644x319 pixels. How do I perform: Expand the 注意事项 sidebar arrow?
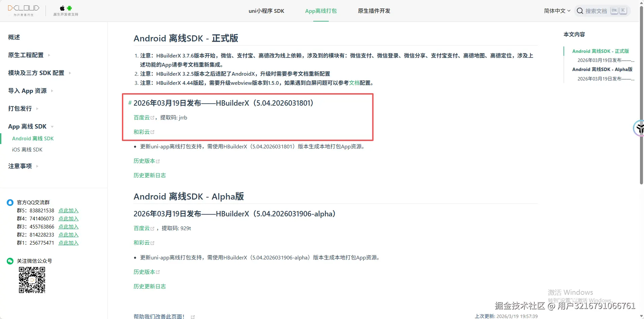point(37,166)
